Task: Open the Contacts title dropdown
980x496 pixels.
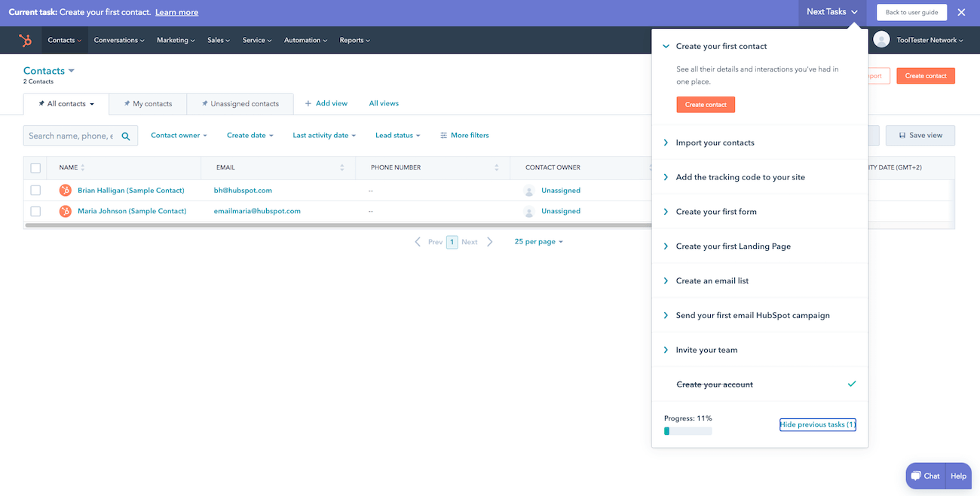Action: coord(49,71)
